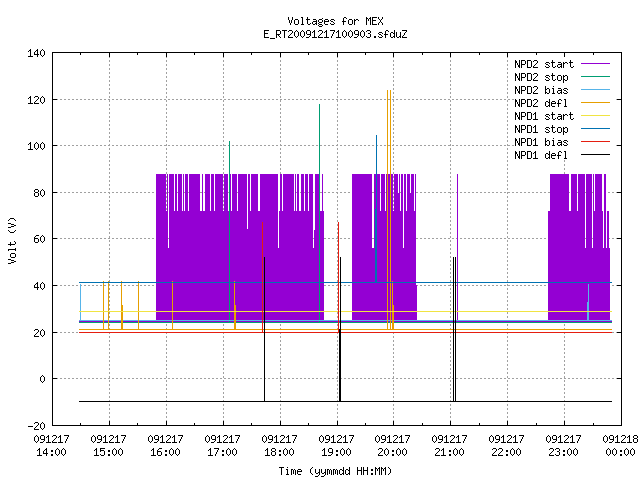Click green spike reaching 118 V before 19:00

320,213
